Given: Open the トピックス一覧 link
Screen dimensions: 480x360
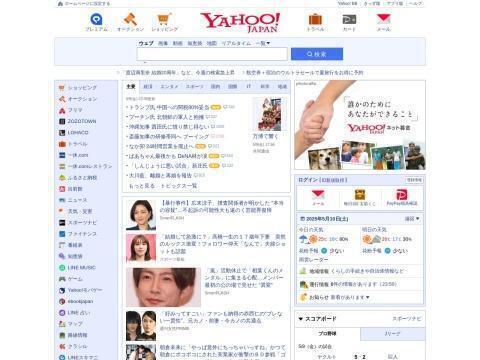Looking at the screenshot, I should click(179, 186).
